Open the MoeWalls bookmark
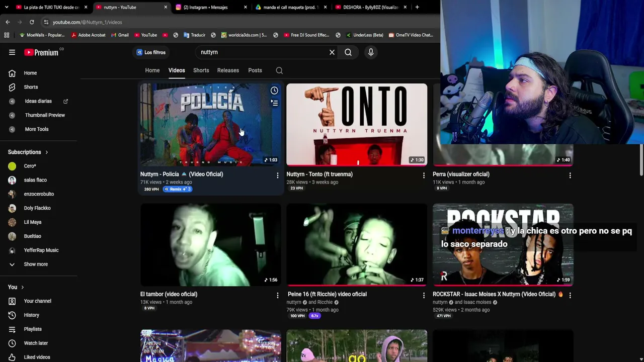 42,35
